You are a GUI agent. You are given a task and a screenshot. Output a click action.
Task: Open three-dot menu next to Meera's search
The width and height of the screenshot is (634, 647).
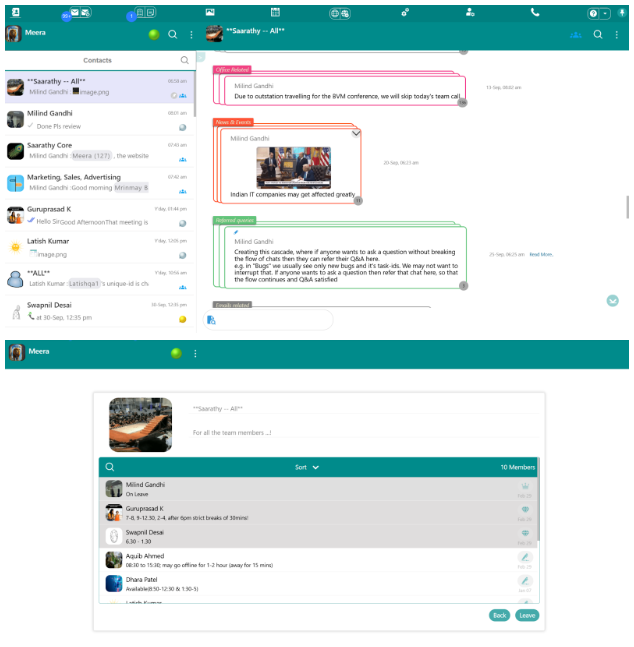click(x=191, y=34)
